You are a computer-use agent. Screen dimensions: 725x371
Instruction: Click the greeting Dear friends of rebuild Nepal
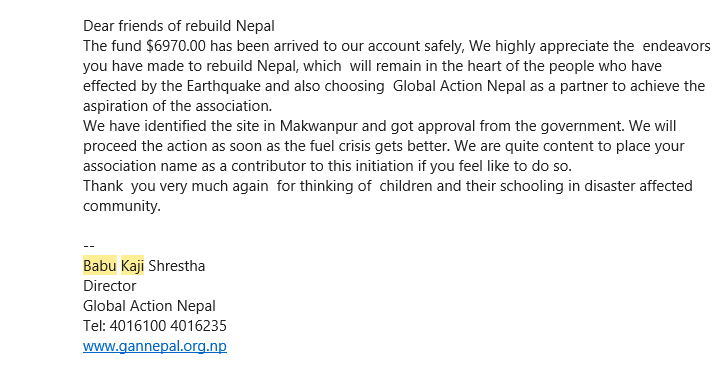[179, 26]
